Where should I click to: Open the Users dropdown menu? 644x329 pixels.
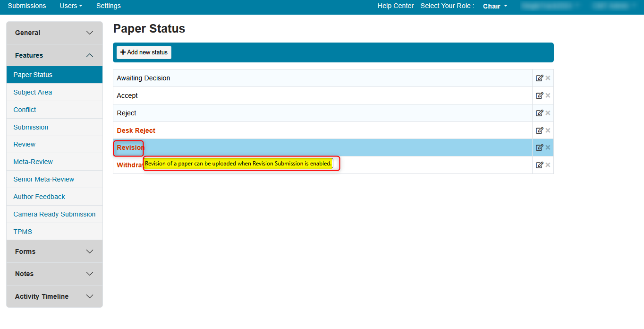pyautogui.click(x=71, y=6)
